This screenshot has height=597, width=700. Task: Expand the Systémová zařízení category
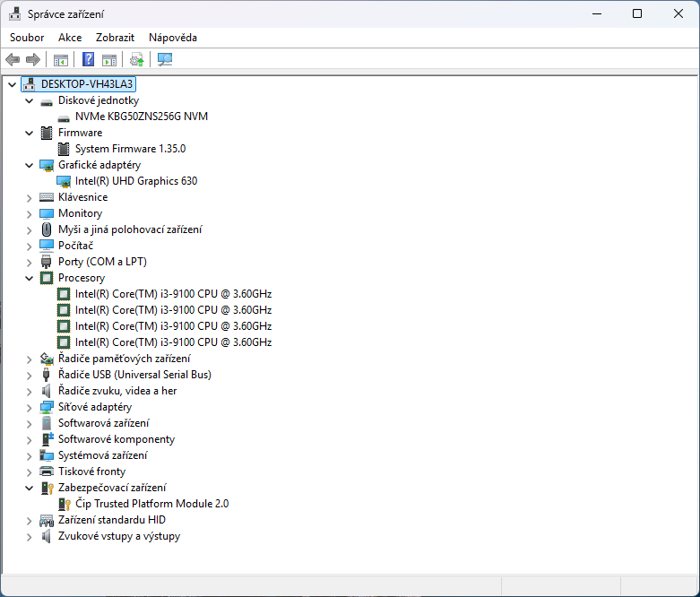[29, 456]
